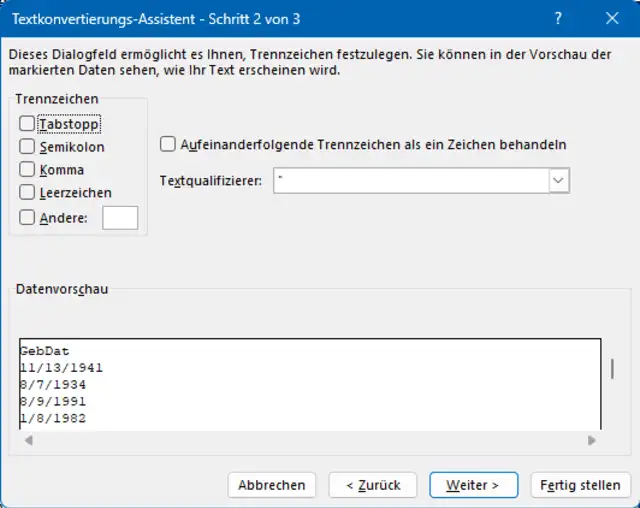640x508 pixels.
Task: Select the 11/13/1941 row in data preview
Action: click(61, 367)
